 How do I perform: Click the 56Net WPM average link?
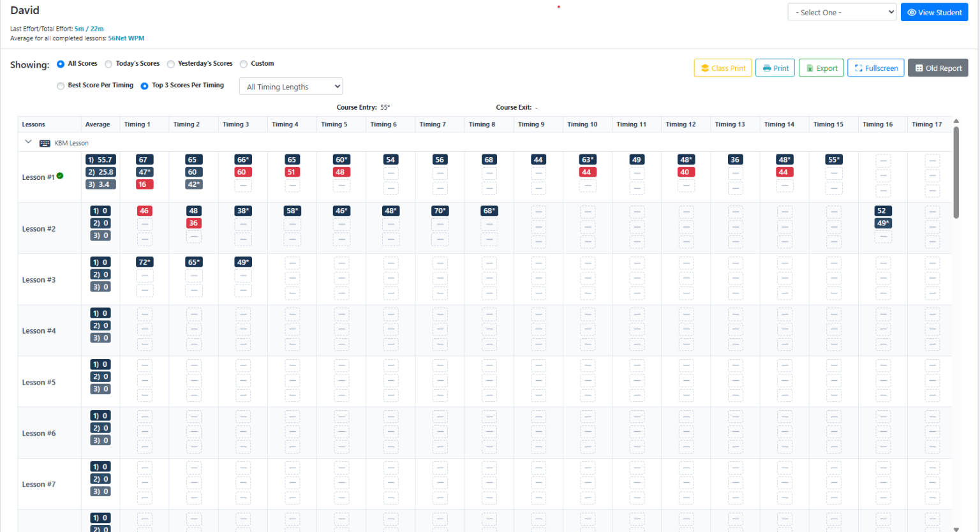(x=126, y=38)
